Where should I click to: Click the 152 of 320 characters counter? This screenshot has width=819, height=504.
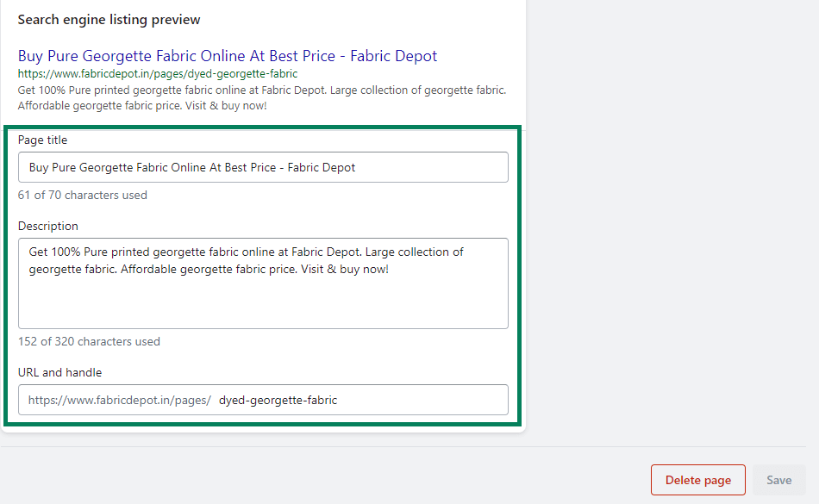click(89, 342)
